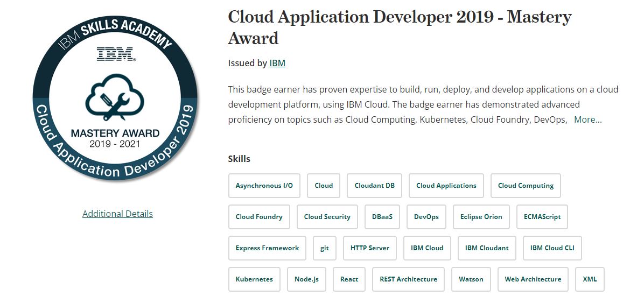Click the DevOps skill tag
Image resolution: width=644 pixels, height=303 pixels.
coord(426,217)
